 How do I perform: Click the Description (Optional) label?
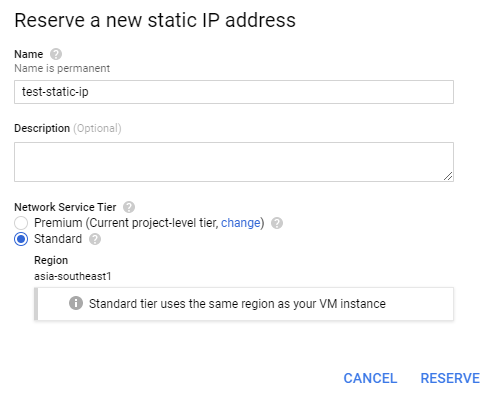(x=68, y=128)
